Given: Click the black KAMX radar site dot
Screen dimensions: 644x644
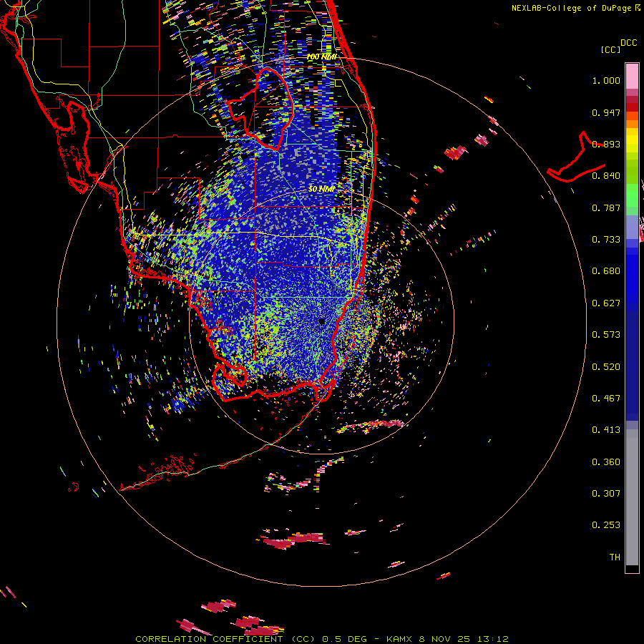Looking at the screenshot, I should coord(322,322).
